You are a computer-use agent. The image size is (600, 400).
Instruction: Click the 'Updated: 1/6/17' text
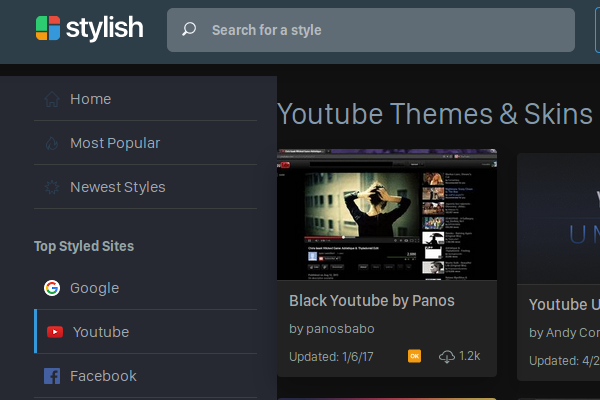pyautogui.click(x=331, y=357)
